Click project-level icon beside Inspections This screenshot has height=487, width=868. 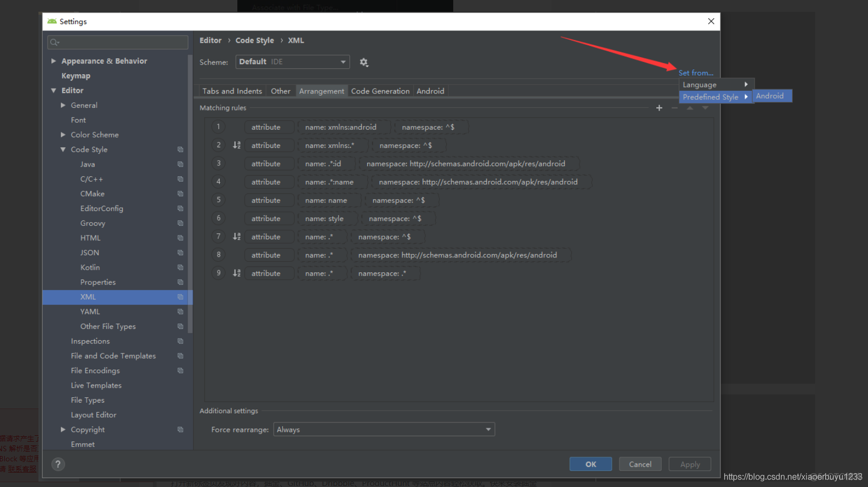180,341
